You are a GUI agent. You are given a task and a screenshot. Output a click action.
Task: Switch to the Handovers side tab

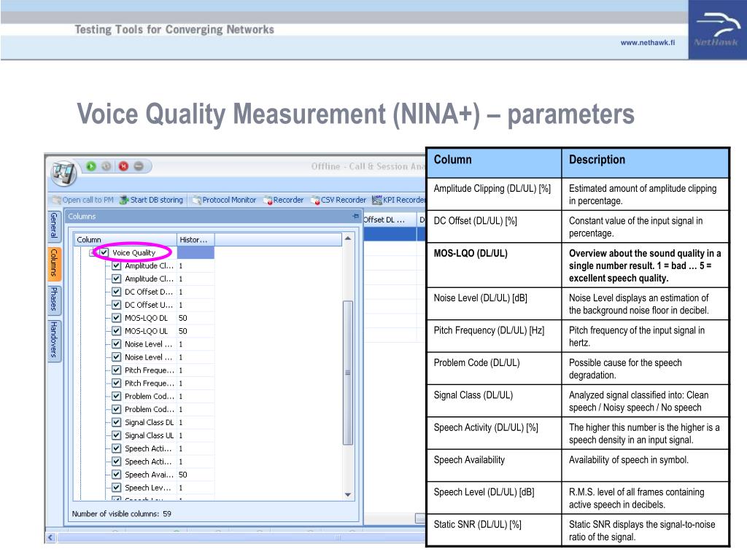(x=54, y=340)
